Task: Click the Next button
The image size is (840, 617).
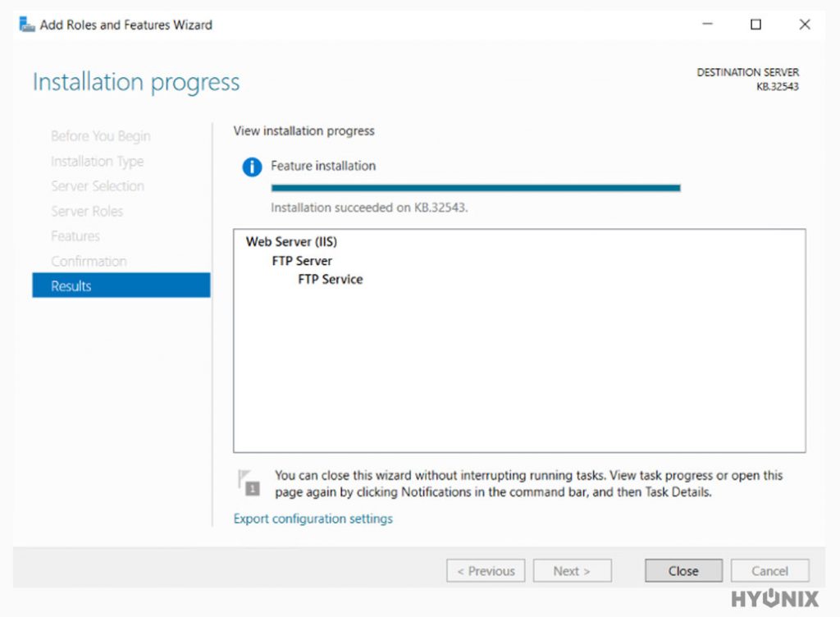Action: pyautogui.click(x=572, y=570)
